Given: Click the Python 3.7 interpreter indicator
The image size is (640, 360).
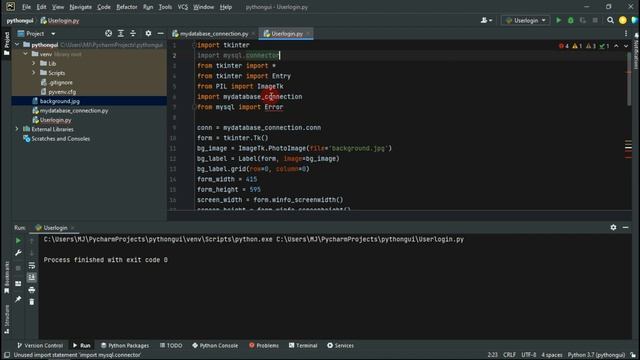Looking at the screenshot, I should click(596, 355).
